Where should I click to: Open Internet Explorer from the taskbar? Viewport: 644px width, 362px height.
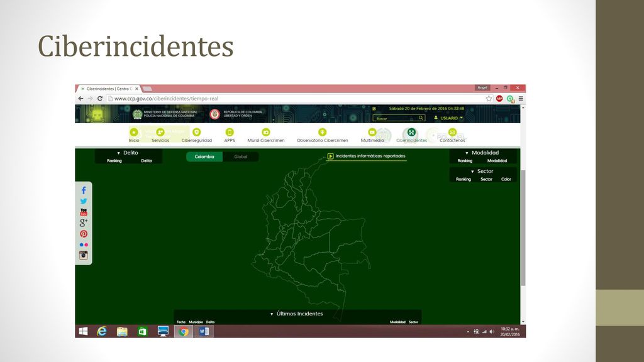click(x=102, y=331)
